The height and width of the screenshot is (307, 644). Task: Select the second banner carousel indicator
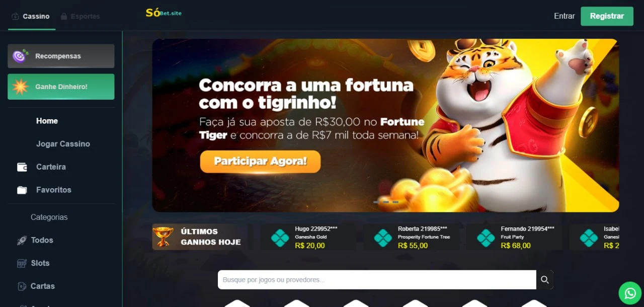[x=386, y=202]
